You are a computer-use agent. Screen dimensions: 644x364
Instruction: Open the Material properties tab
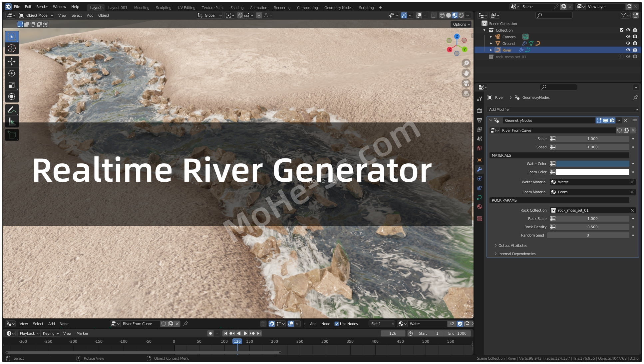point(480,207)
